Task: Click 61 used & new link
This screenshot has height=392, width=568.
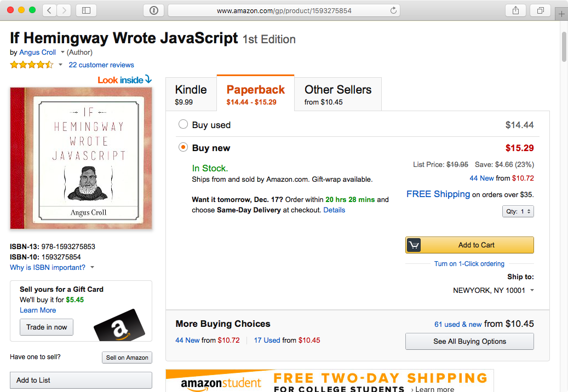Action: tap(458, 324)
